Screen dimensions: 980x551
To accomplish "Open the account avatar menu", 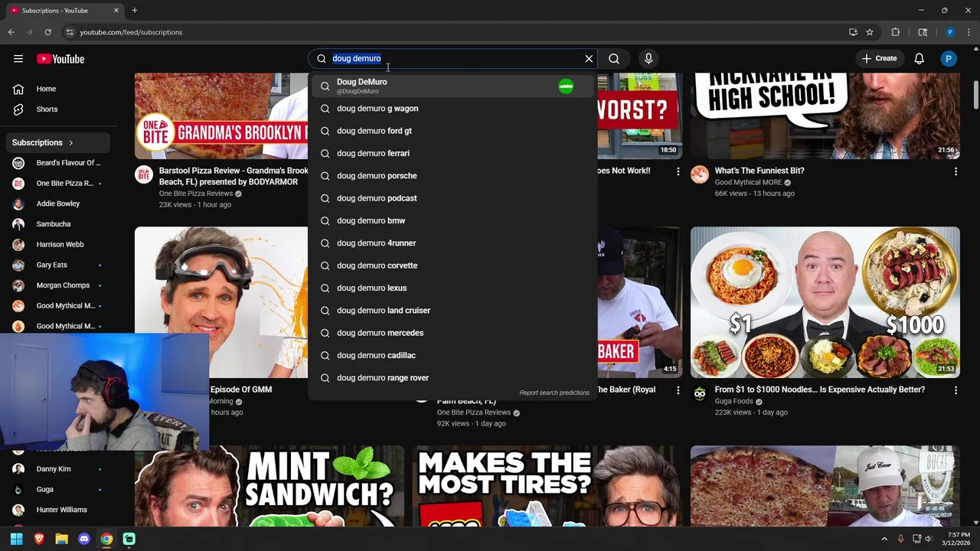I will pos(949,59).
